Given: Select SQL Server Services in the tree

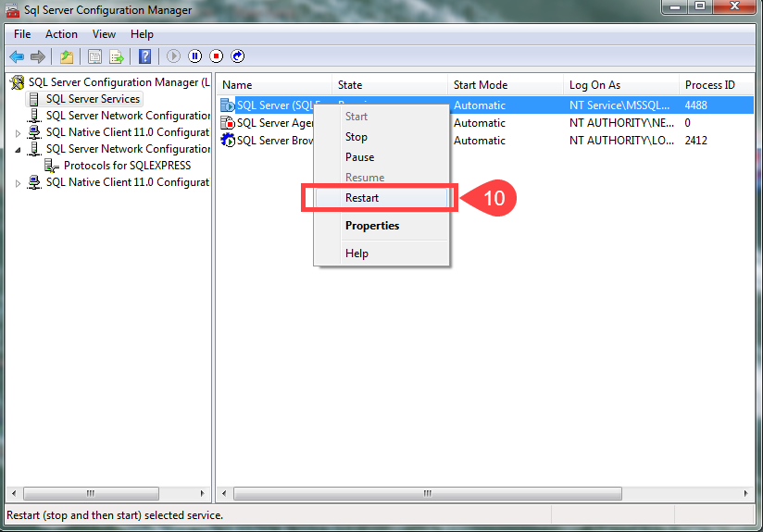Looking at the screenshot, I should point(93,99).
